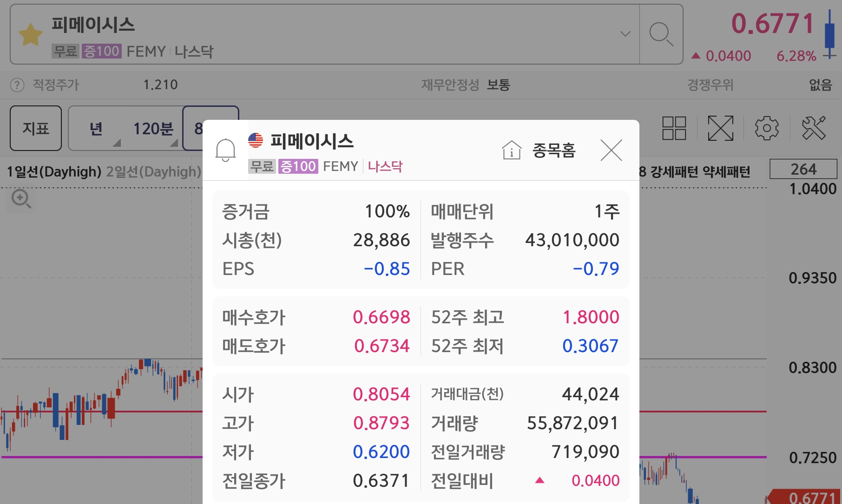Click the 52주 최저 value 0.3067
The width and height of the screenshot is (842, 504).
pyautogui.click(x=591, y=346)
